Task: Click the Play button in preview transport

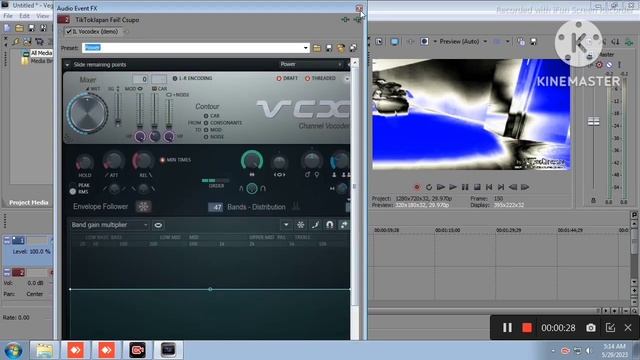Action: point(453,187)
